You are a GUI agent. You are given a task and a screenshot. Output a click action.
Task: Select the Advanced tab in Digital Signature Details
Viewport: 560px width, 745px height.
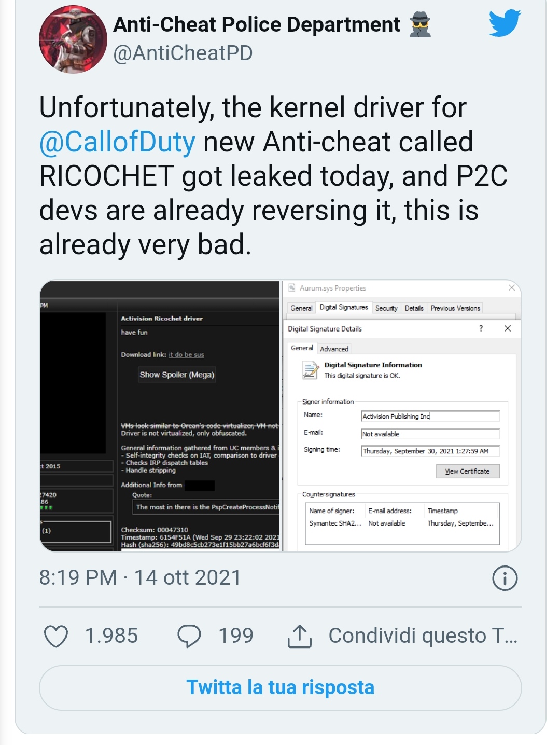tap(334, 348)
